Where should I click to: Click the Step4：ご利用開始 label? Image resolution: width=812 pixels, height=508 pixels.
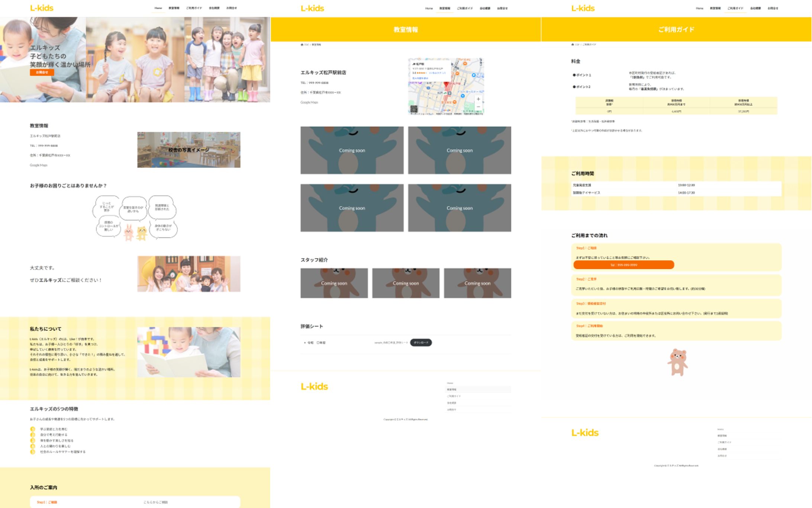(589, 326)
